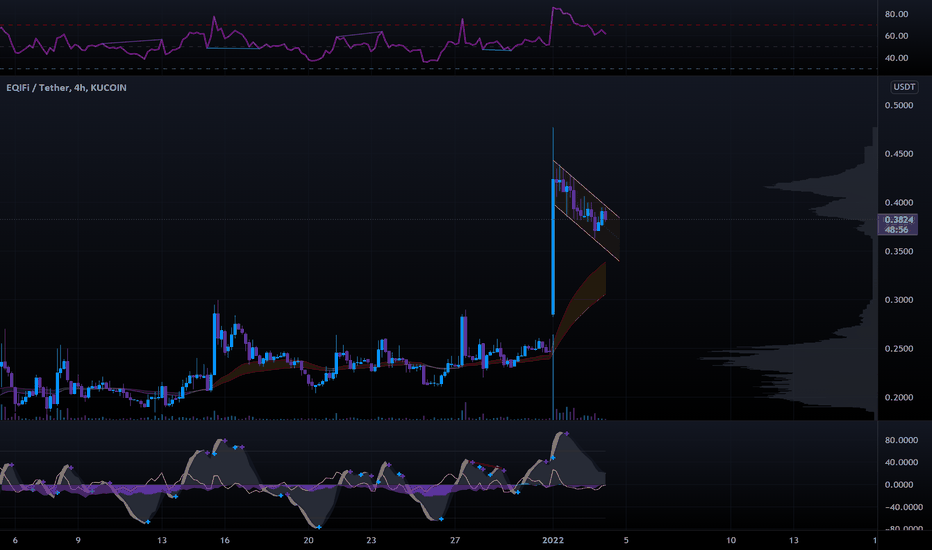
Task: Click the 0.4000 price axis label
Action: click(x=899, y=203)
